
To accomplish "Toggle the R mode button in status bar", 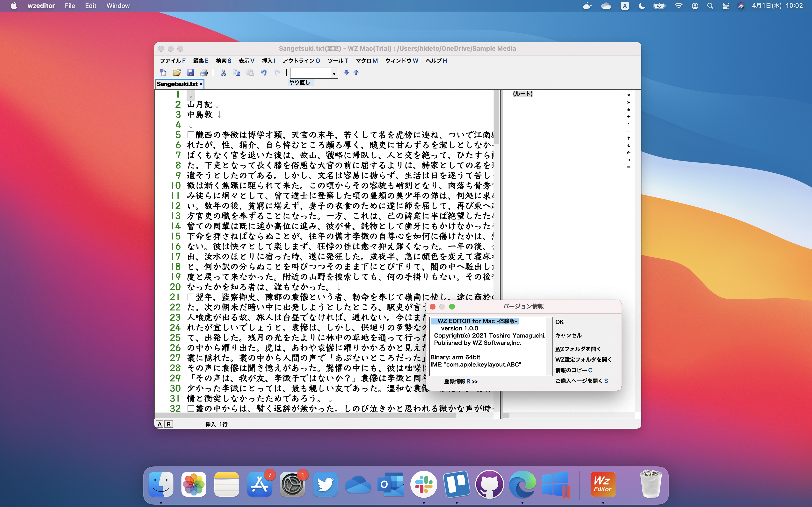I will tap(168, 424).
